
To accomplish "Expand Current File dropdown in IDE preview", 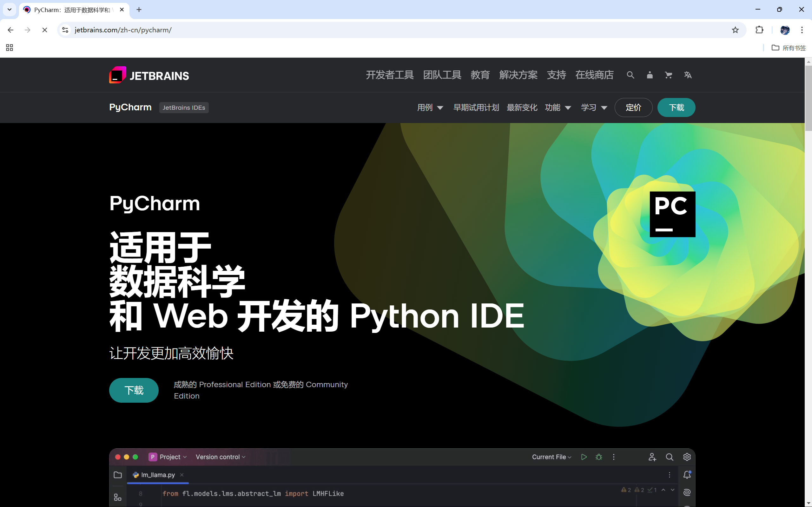I will tap(551, 457).
